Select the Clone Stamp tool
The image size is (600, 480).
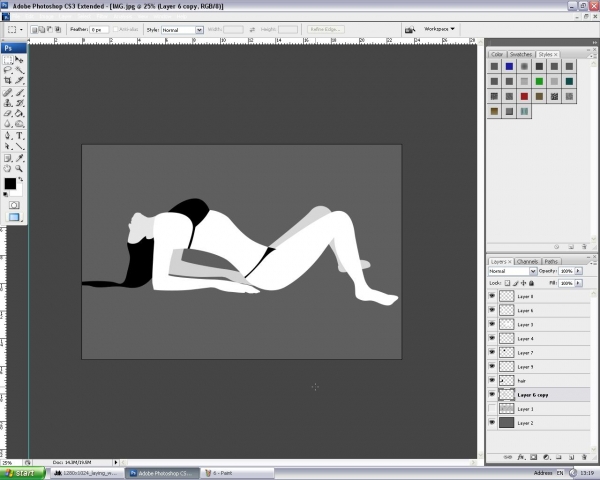(8, 103)
